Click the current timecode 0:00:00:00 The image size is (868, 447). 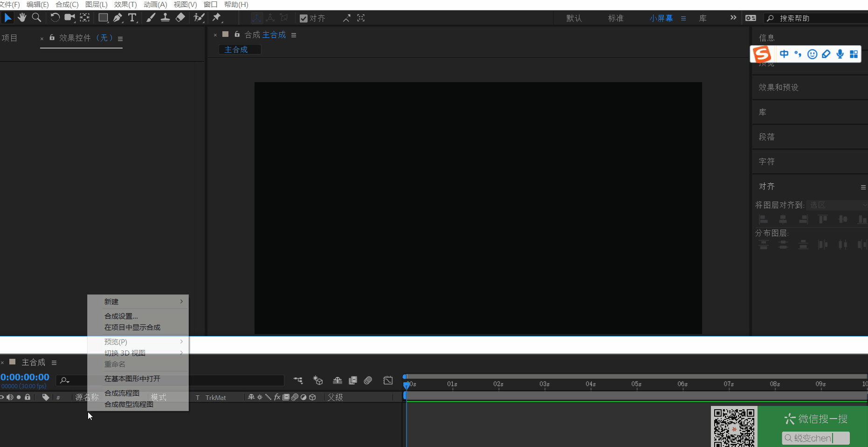tap(25, 377)
